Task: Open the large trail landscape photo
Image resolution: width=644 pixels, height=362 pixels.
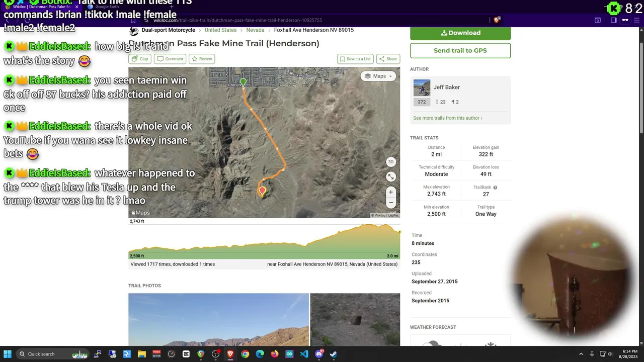Action: (218, 319)
